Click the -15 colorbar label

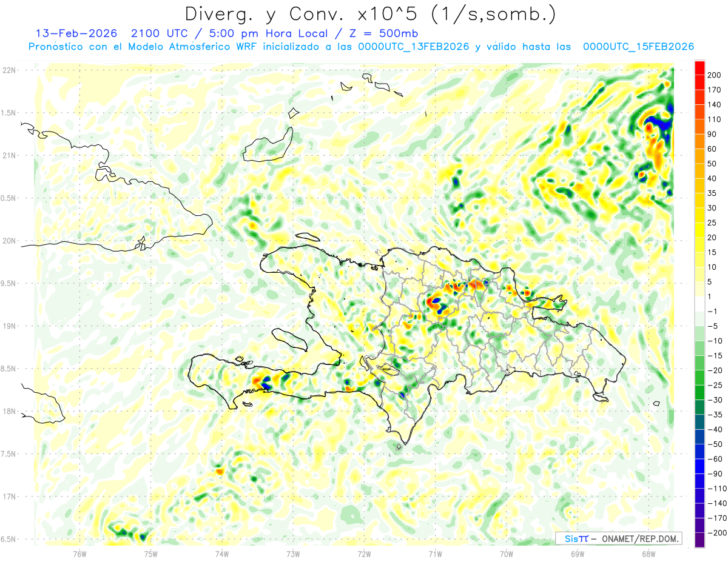point(716,356)
